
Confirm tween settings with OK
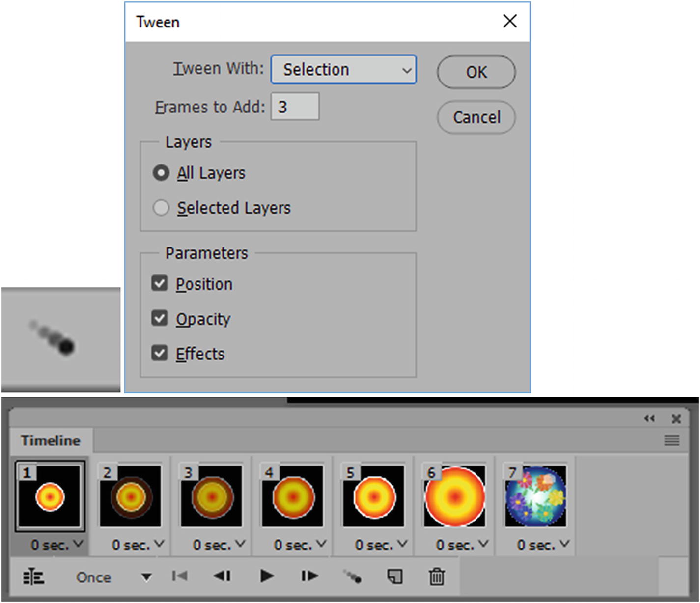[x=475, y=72]
